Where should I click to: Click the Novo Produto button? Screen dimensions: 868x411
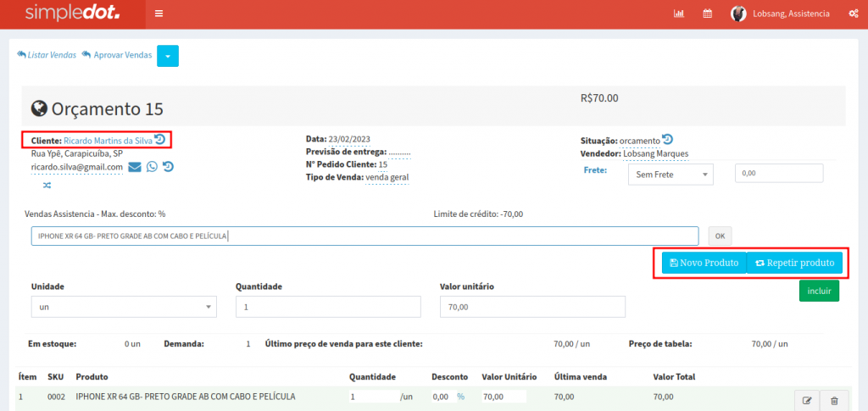click(704, 264)
